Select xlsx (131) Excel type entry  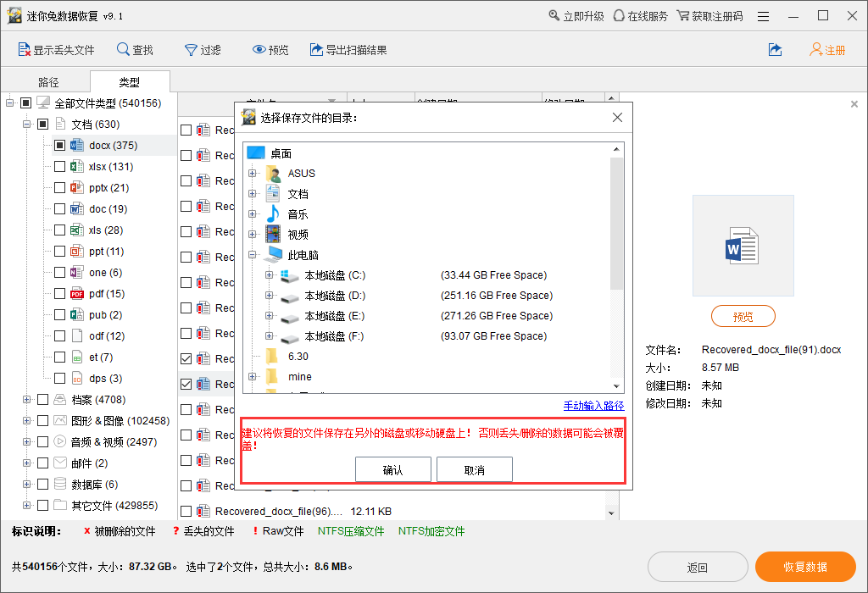pos(111,167)
